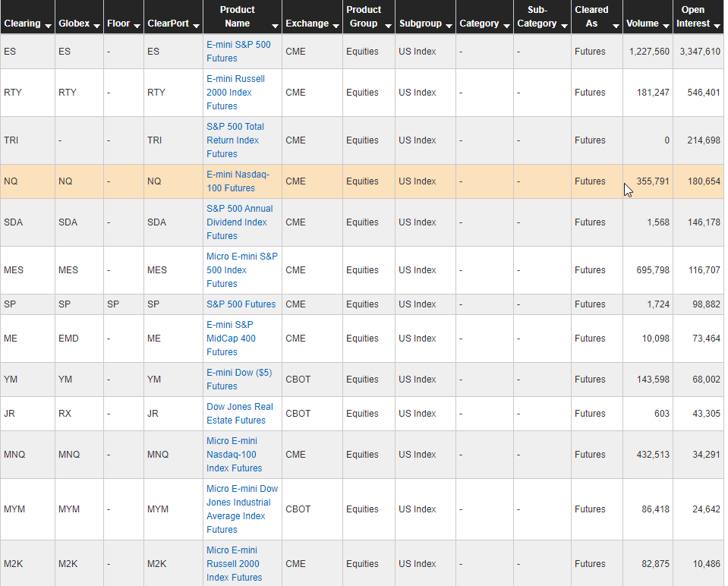Click the RX Globex code cell
Viewport: 728px width, 586px height.
point(79,413)
